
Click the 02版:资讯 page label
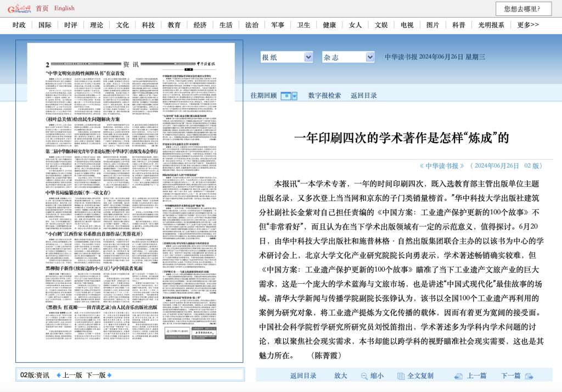(x=35, y=375)
